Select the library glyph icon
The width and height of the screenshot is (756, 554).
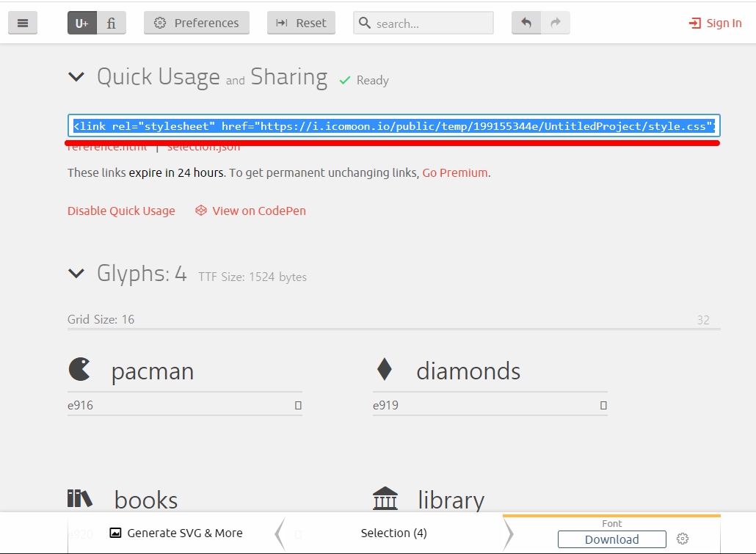tap(385, 498)
